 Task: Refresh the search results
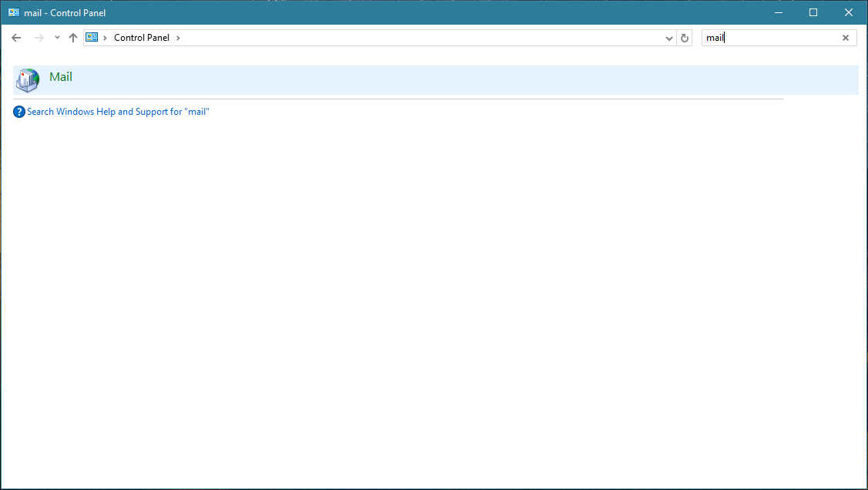click(x=685, y=38)
